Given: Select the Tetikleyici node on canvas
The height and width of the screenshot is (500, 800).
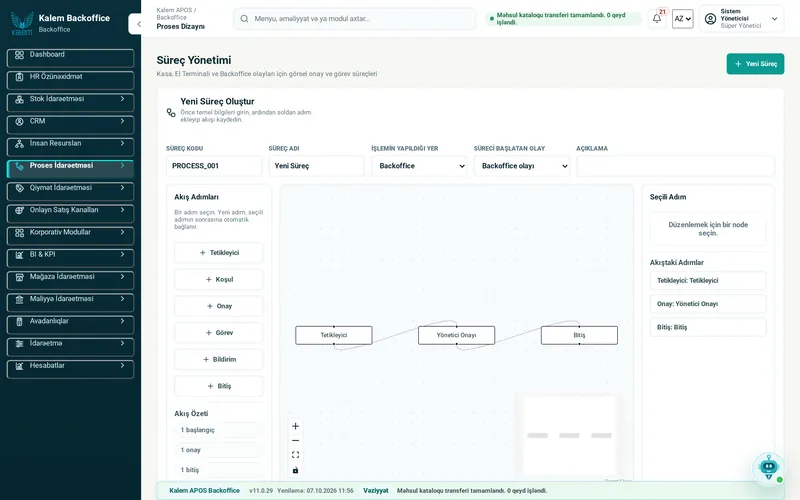Looking at the screenshot, I should click(x=334, y=335).
